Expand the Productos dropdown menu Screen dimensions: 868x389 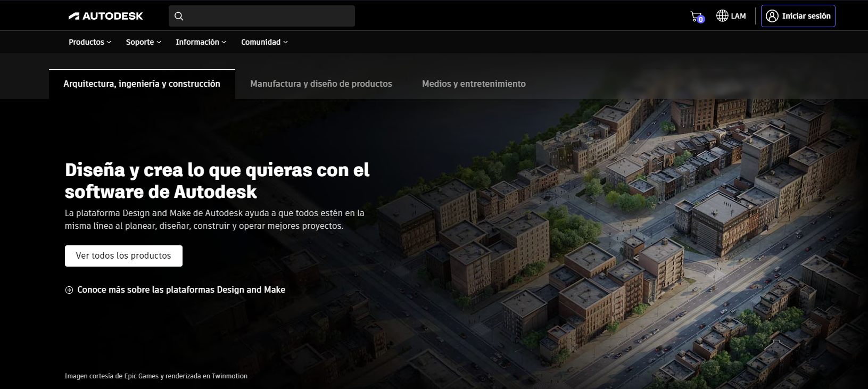(90, 42)
